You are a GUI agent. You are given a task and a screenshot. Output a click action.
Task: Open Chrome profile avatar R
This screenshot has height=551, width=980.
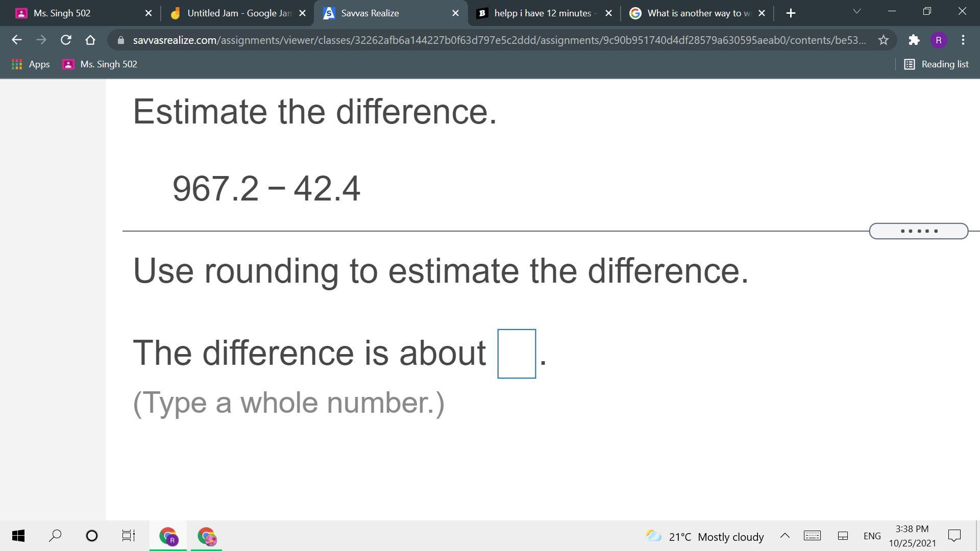938,40
